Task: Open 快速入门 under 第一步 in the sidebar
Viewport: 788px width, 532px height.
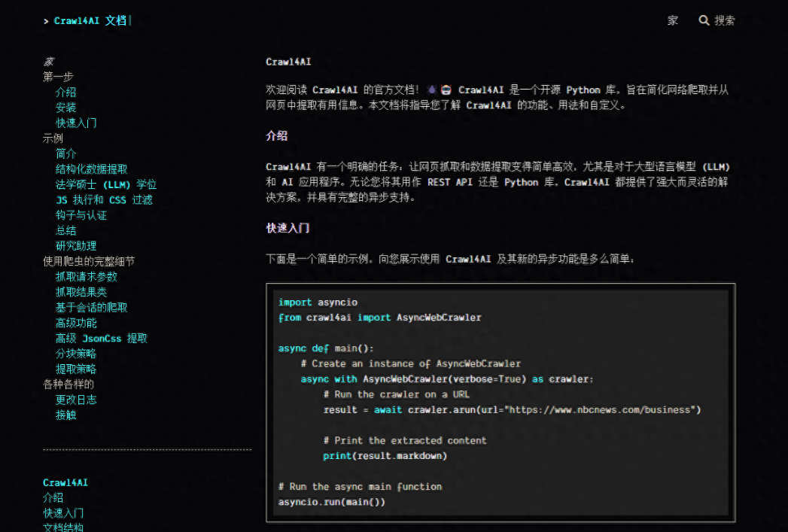Action: point(76,123)
